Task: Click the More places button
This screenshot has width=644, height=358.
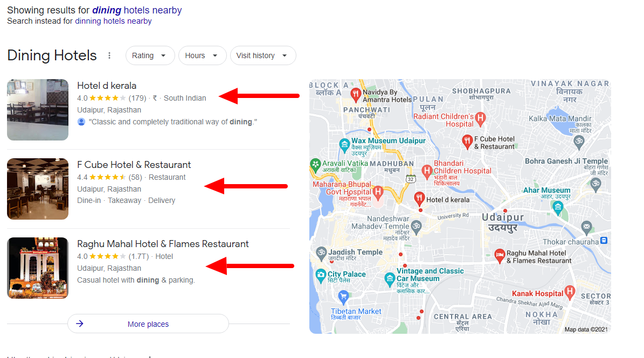Action: point(148,324)
